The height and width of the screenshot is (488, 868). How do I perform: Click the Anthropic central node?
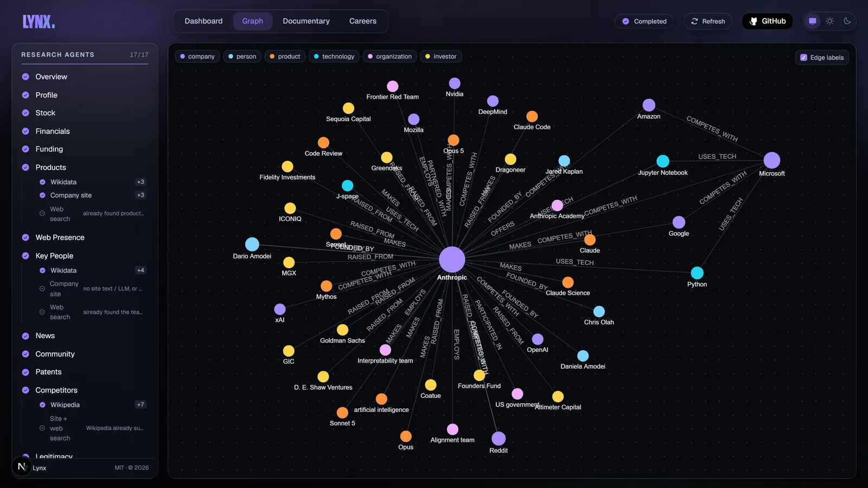pos(452,259)
